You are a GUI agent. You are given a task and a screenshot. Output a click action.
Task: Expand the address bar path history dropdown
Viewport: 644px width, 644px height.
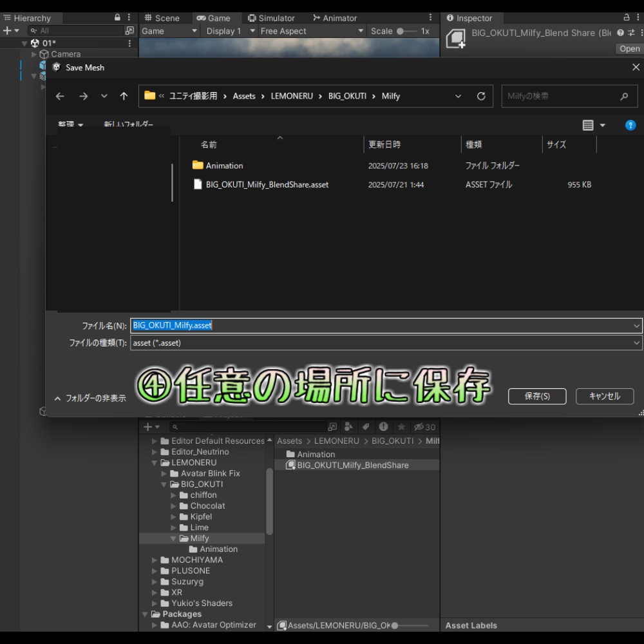point(458,96)
